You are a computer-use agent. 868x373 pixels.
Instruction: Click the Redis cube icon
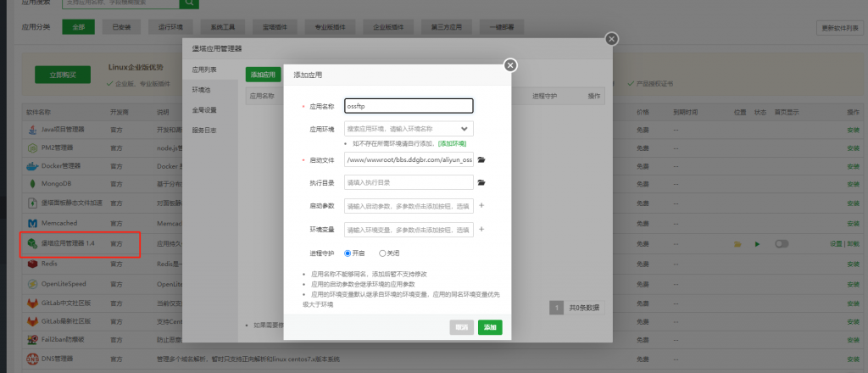point(32,264)
